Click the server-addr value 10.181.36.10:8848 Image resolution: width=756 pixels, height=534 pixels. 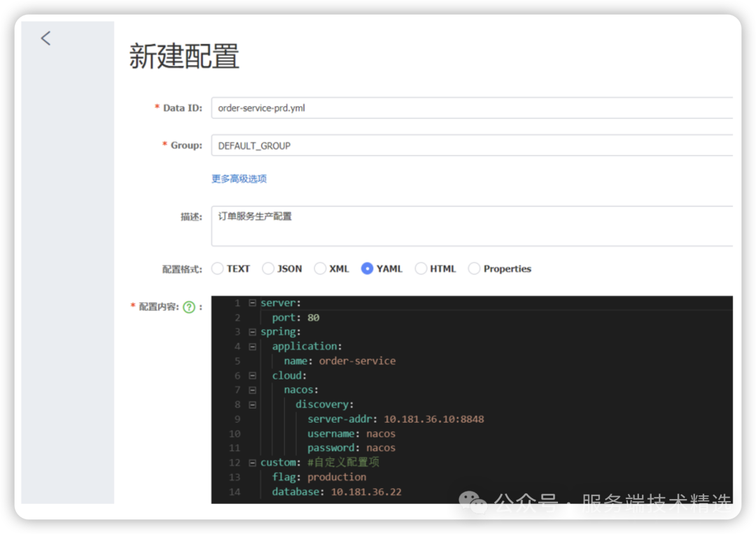pos(434,419)
